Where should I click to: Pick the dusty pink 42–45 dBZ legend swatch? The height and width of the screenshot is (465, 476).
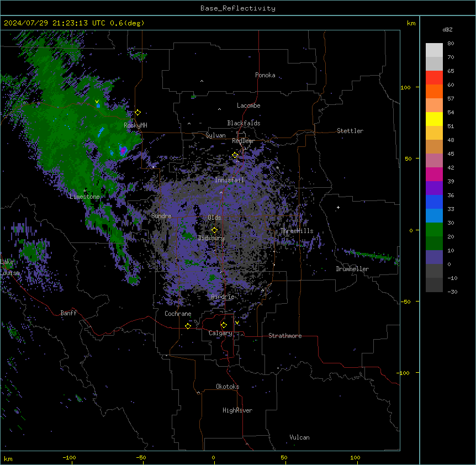[434, 161]
